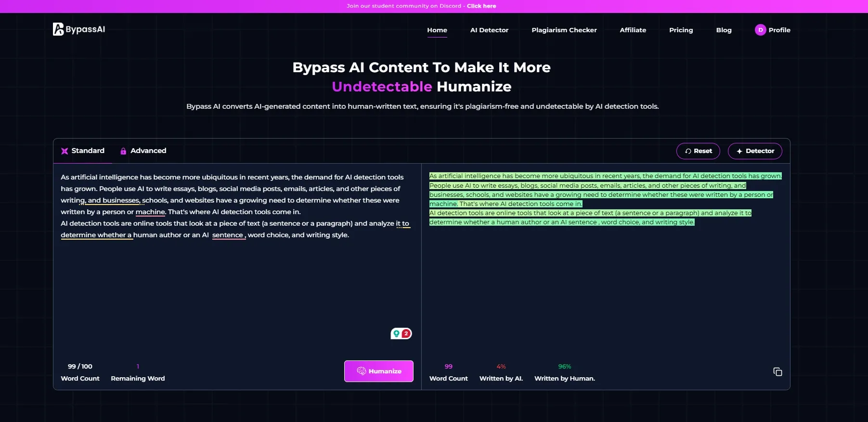The width and height of the screenshot is (868, 422).
Task: Click the highlighted output text paragraph
Action: click(605, 199)
